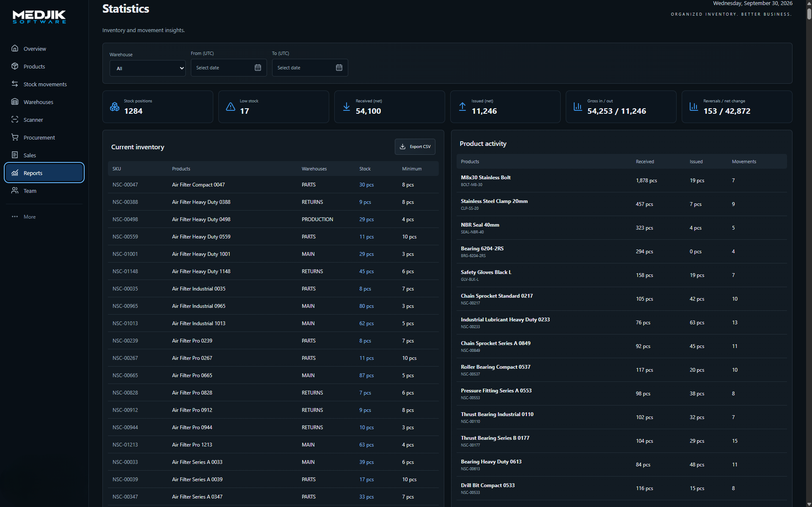Click the Received column header in Product activity

[x=645, y=162]
